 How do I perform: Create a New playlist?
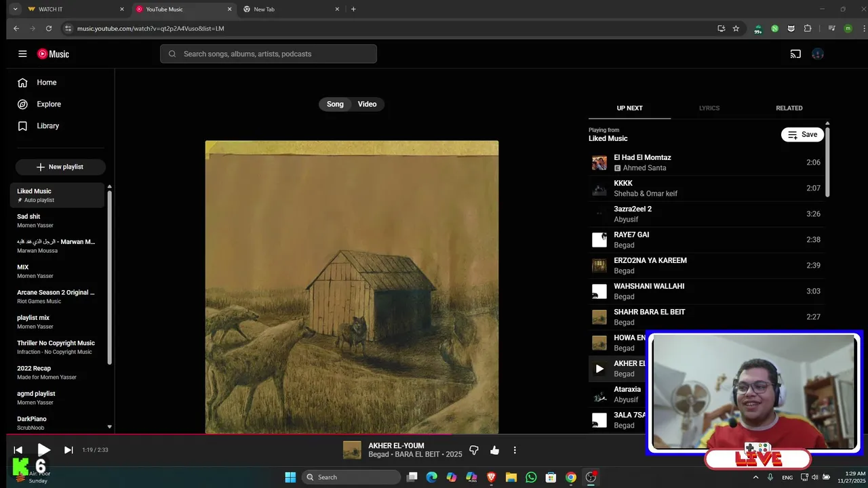[60, 167]
